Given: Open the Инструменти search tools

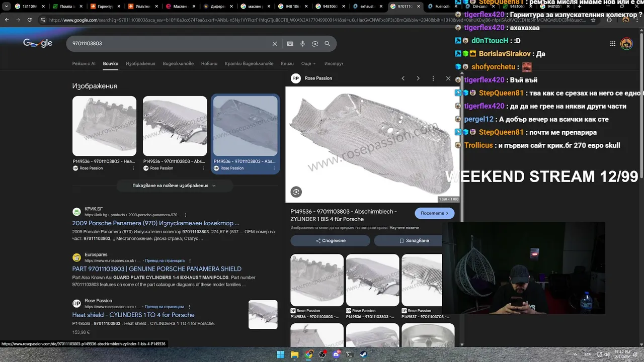Looking at the screenshot, I should (334, 64).
